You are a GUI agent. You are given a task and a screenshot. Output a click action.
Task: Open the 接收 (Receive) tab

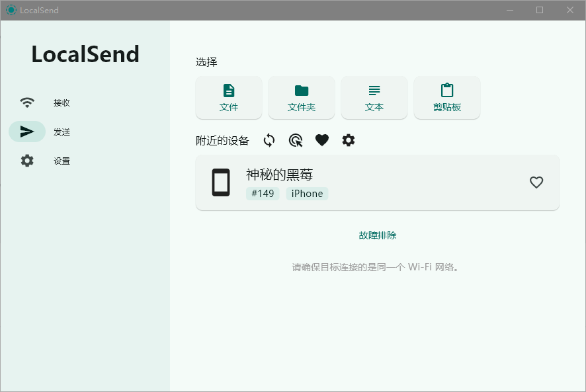(x=45, y=102)
